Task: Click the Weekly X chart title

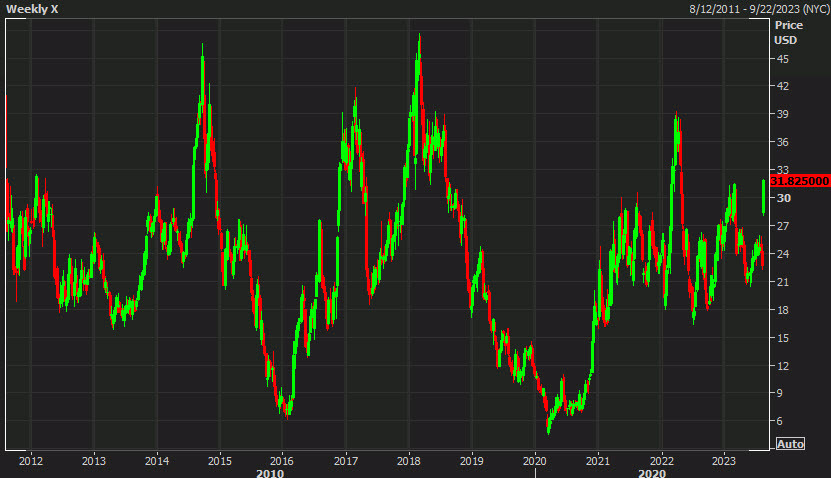Action: coord(32,9)
